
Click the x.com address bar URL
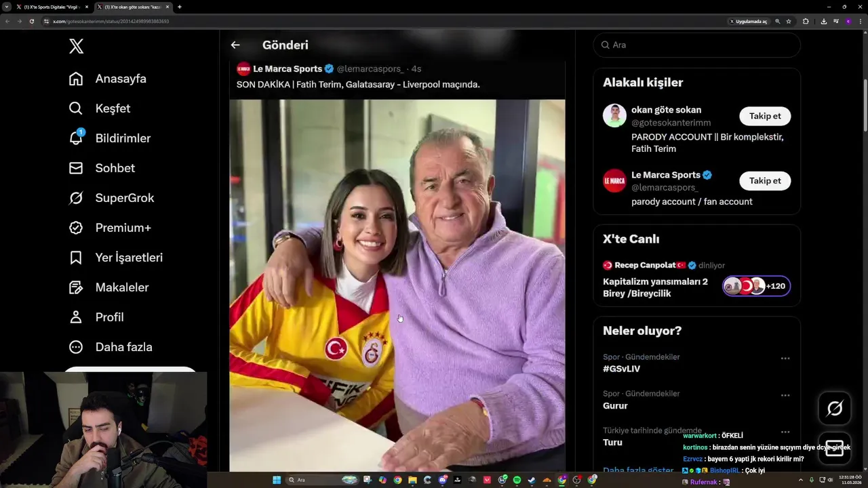(111, 21)
